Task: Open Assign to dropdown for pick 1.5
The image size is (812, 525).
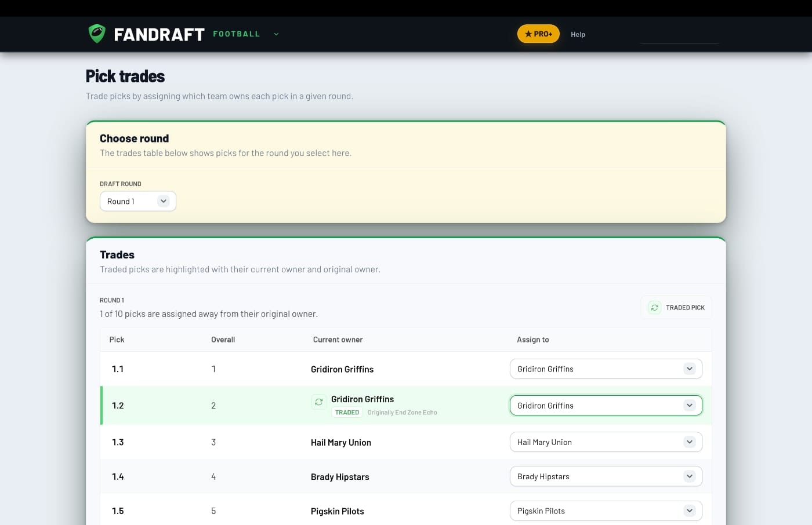Action: click(x=606, y=511)
